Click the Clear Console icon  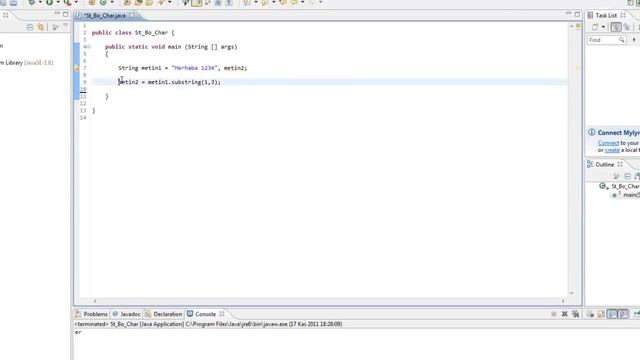coord(590,314)
